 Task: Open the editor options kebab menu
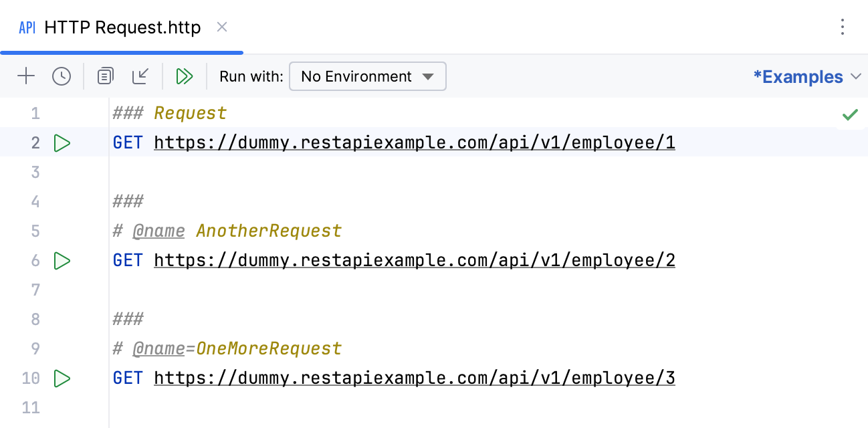[x=842, y=27]
